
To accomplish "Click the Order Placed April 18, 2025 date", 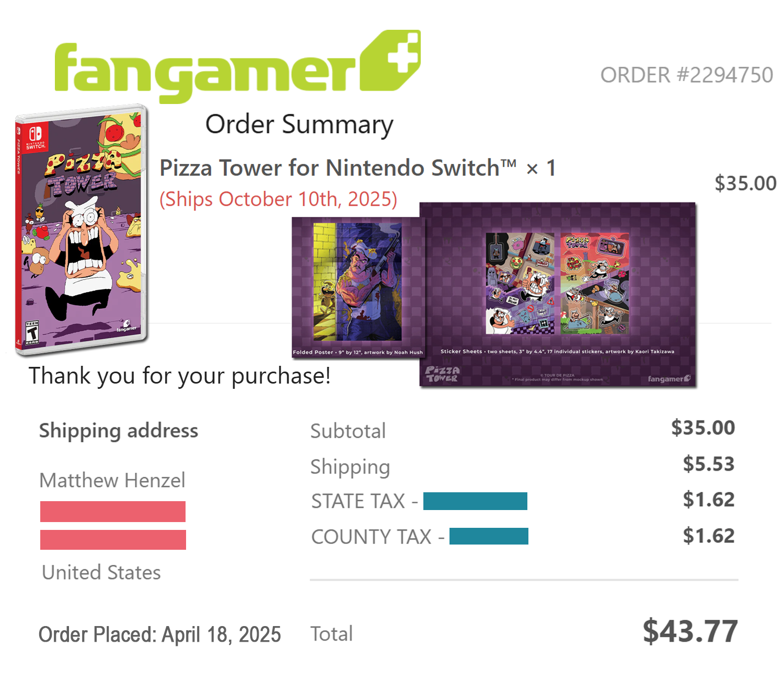I will [160, 634].
